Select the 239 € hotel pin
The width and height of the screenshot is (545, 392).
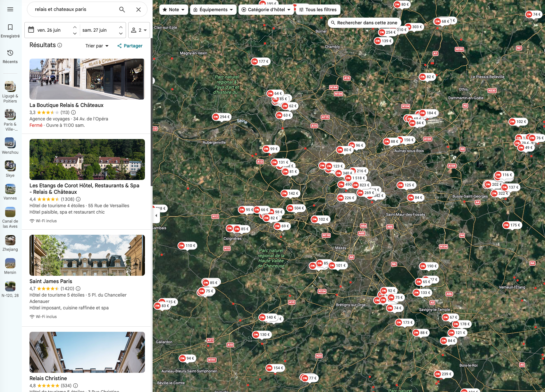[x=443, y=374]
